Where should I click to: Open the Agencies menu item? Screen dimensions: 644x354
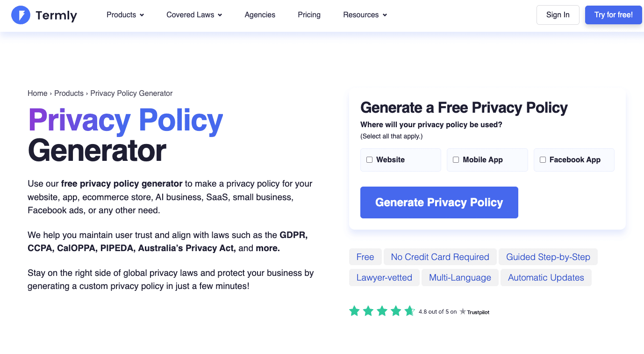pyautogui.click(x=260, y=15)
